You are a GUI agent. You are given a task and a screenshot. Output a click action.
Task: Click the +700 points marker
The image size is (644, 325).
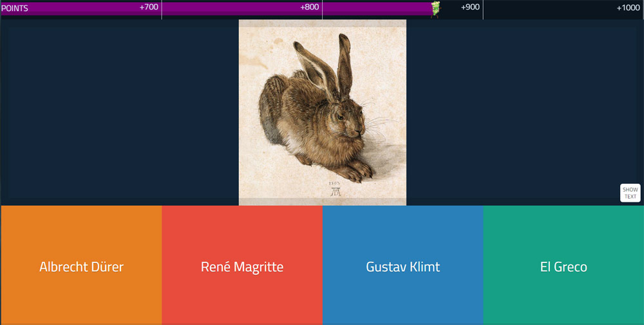[x=149, y=7]
